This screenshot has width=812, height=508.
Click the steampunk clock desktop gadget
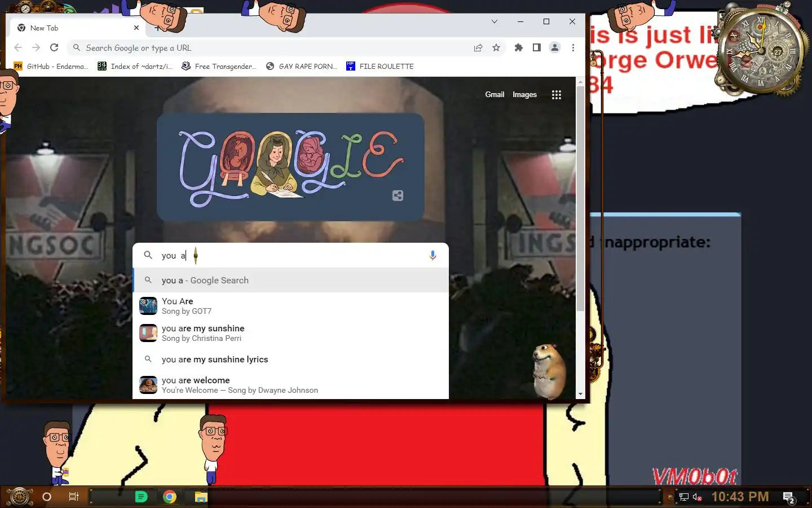760,52
